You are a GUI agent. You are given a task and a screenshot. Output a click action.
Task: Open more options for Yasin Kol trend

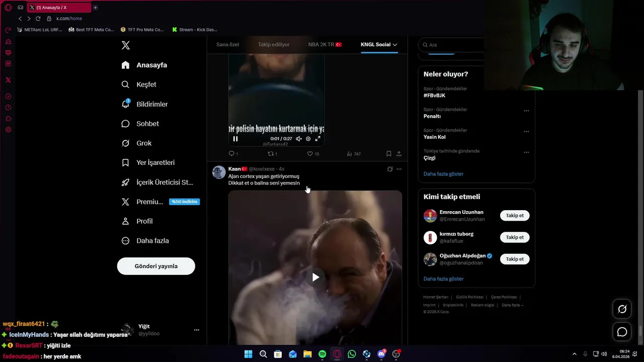pos(526,132)
